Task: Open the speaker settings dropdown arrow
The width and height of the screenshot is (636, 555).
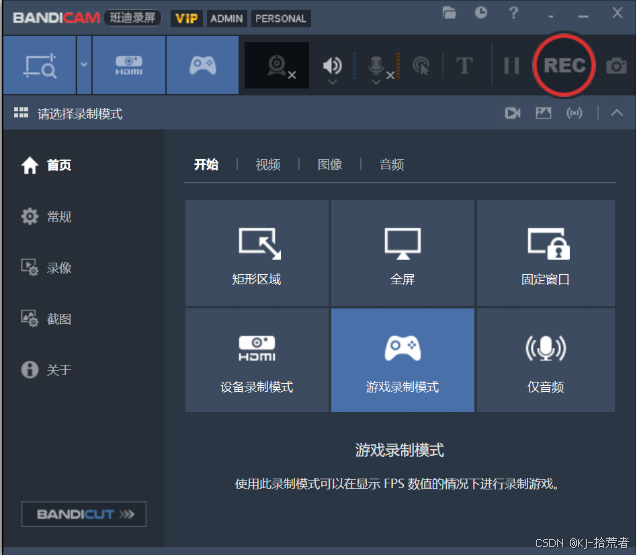Action: tap(332, 82)
